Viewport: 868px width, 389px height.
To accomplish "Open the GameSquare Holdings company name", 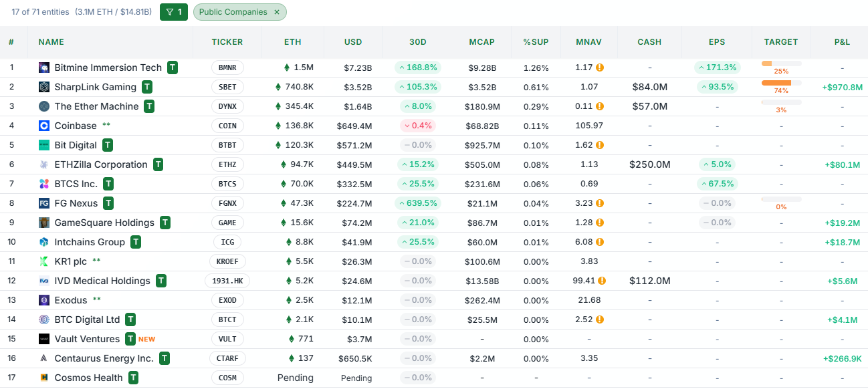I will [x=104, y=223].
